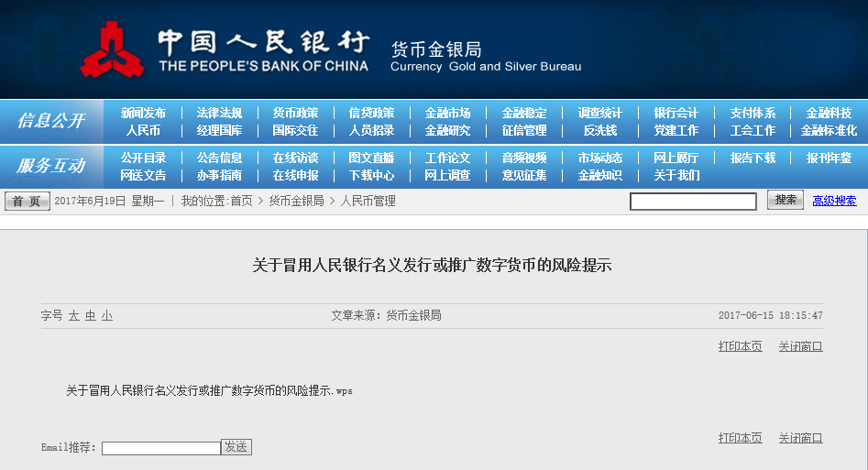Open the 金融标准化 navigation link

[829, 131]
